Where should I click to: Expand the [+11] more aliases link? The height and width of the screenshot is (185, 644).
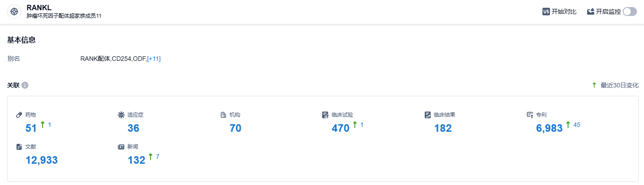[x=154, y=59]
